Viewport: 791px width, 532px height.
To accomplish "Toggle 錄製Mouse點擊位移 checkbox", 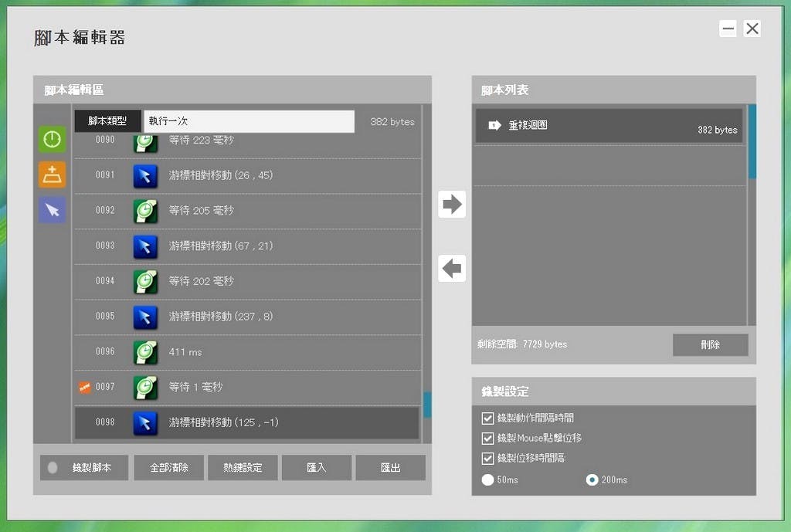I will (x=487, y=439).
